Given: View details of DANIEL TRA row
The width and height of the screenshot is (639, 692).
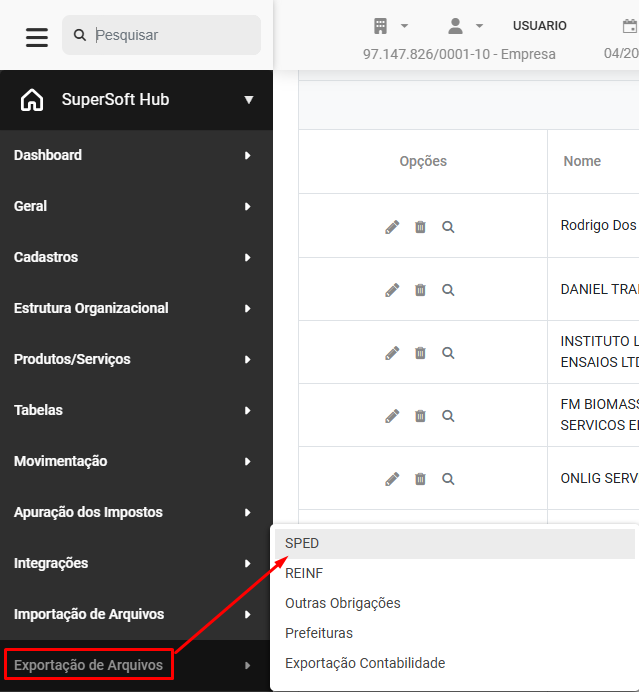Looking at the screenshot, I should coord(448,290).
